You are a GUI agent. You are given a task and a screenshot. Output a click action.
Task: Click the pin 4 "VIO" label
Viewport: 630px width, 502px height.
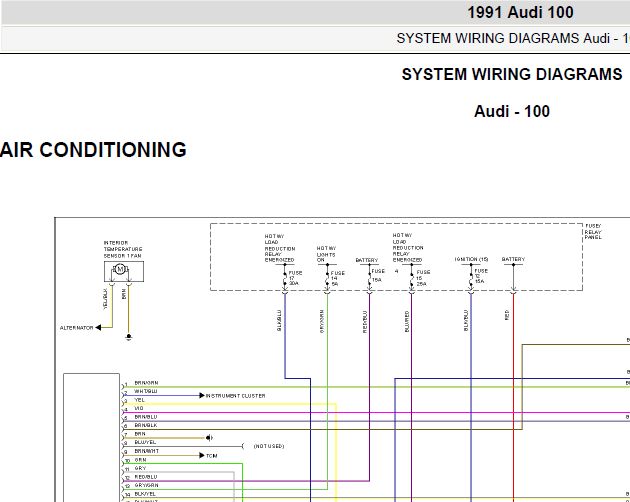click(x=139, y=408)
